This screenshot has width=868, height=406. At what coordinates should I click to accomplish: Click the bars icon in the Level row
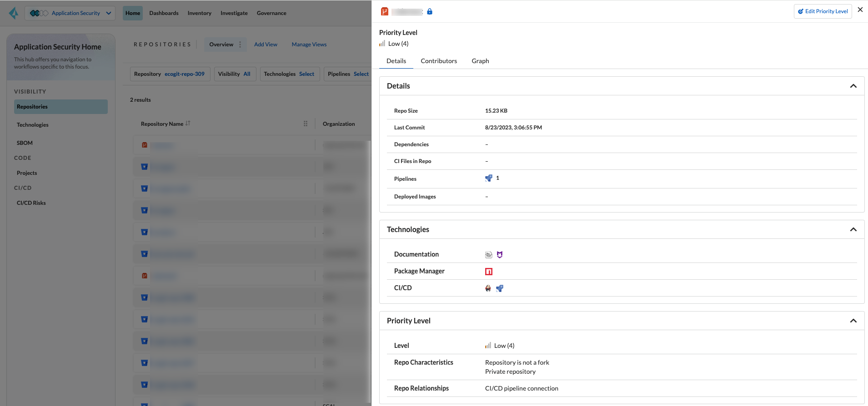[x=488, y=346]
